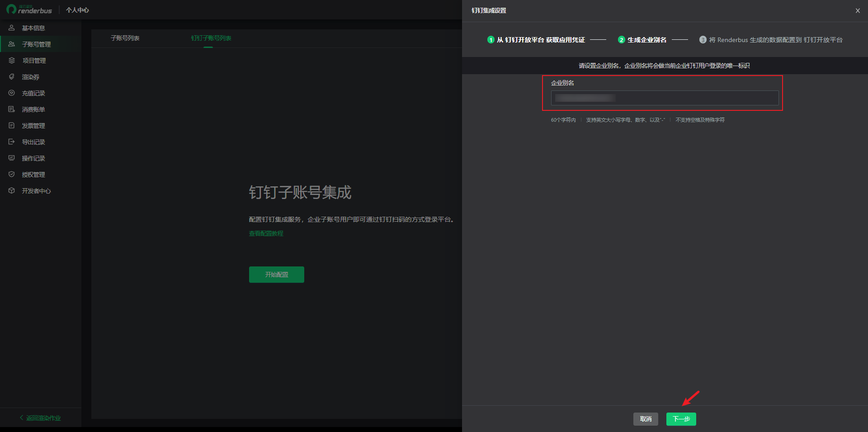
Task: Click the 操作记录 icon
Action: pyautogui.click(x=12, y=158)
